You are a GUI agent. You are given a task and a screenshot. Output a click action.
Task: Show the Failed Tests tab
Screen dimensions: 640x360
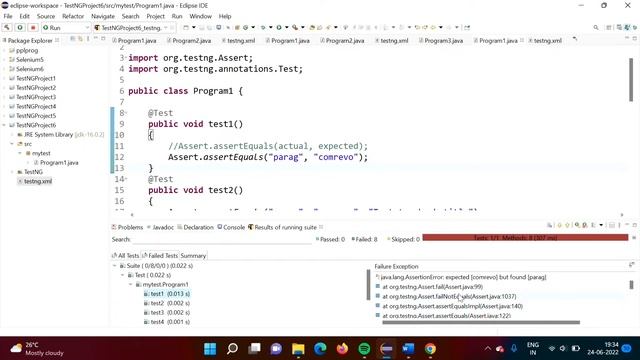point(160,256)
